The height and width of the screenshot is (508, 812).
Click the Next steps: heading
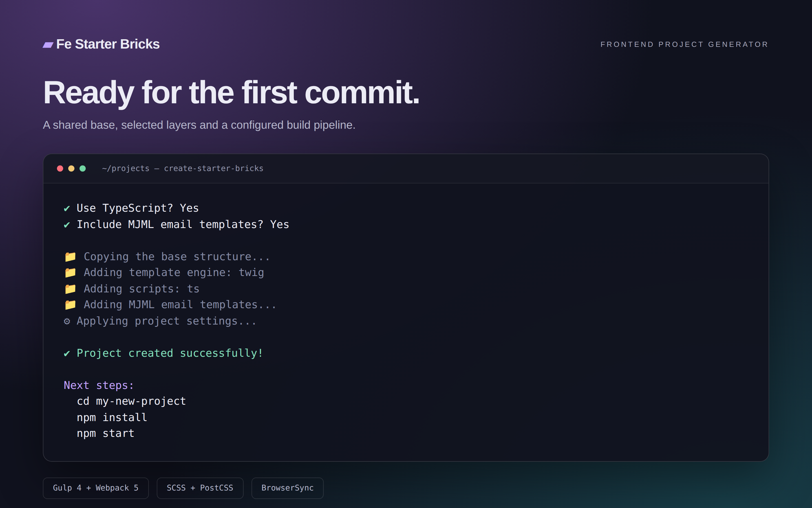(x=99, y=385)
